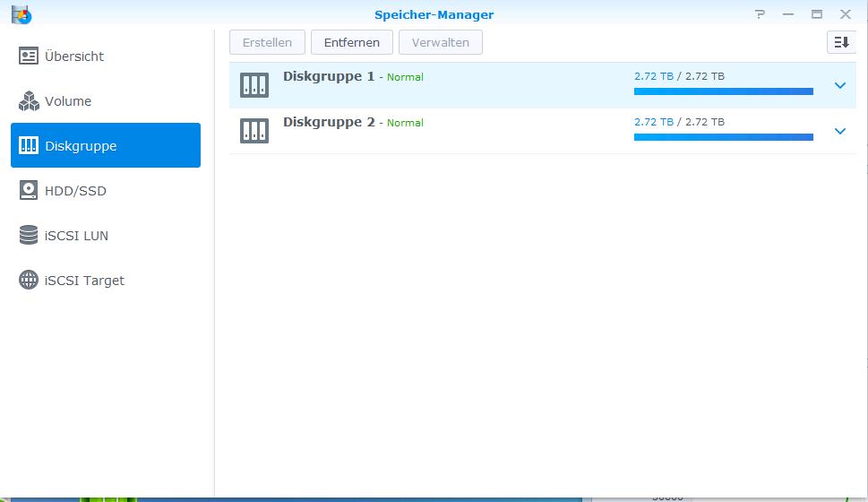Minimize the Speicher-Manager window
Image resolution: width=868 pixels, height=502 pixels.
(x=788, y=13)
